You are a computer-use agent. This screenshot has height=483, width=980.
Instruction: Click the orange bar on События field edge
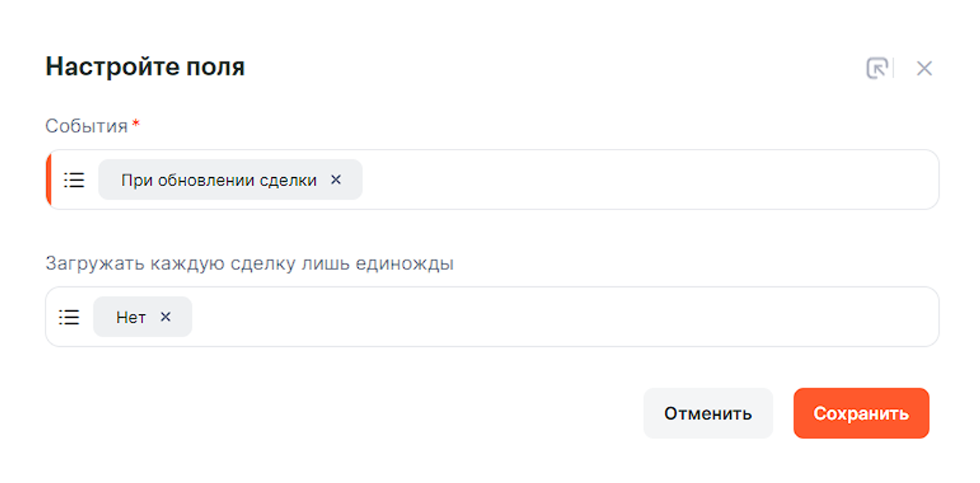(48, 179)
